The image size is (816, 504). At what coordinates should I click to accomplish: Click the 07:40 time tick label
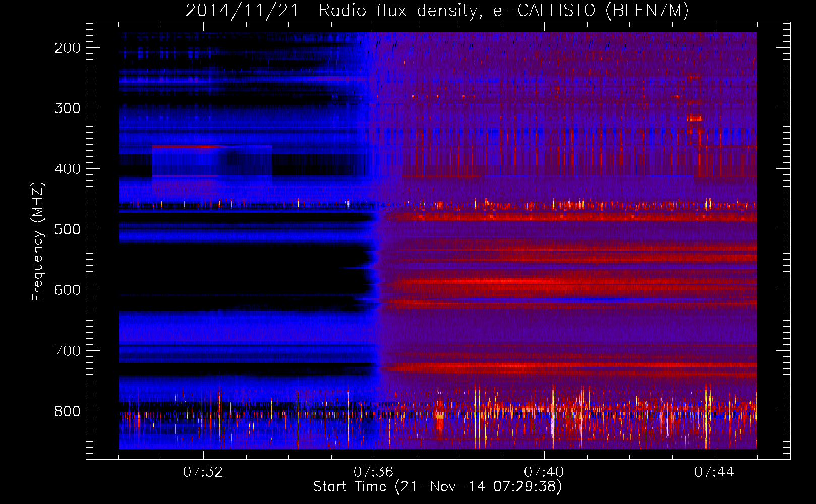tap(544, 472)
